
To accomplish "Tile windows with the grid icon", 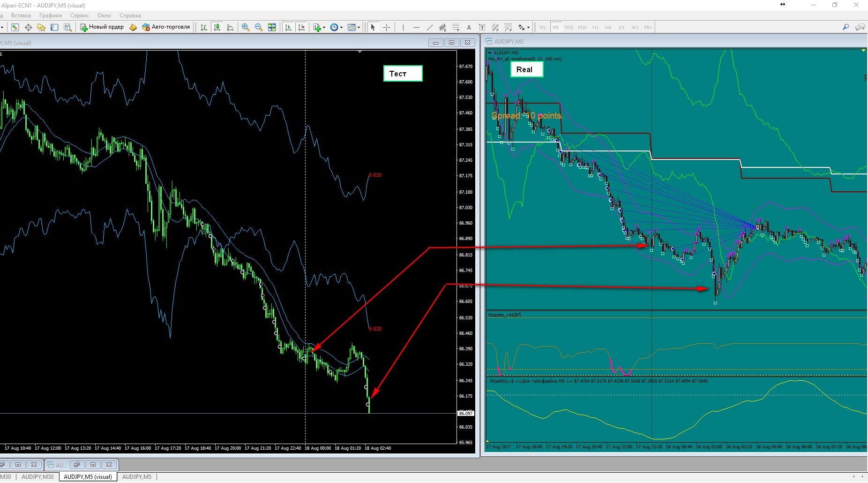I will point(272,27).
